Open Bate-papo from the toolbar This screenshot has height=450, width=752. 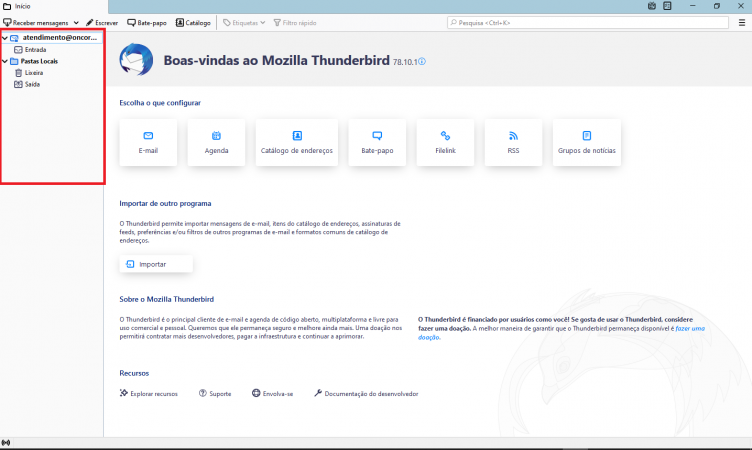point(147,23)
